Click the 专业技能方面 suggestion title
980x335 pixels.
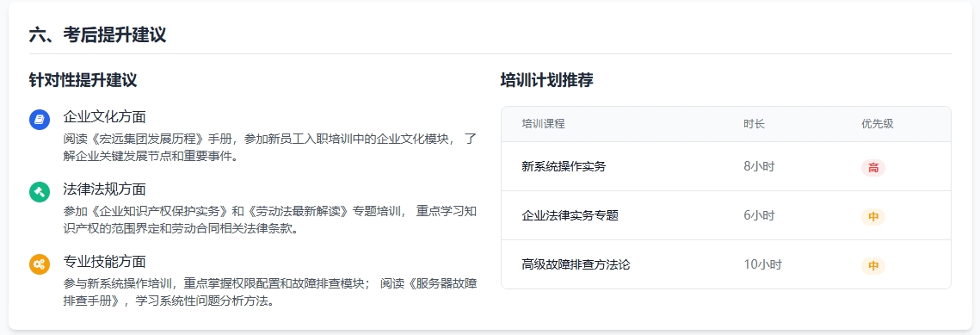point(104,261)
